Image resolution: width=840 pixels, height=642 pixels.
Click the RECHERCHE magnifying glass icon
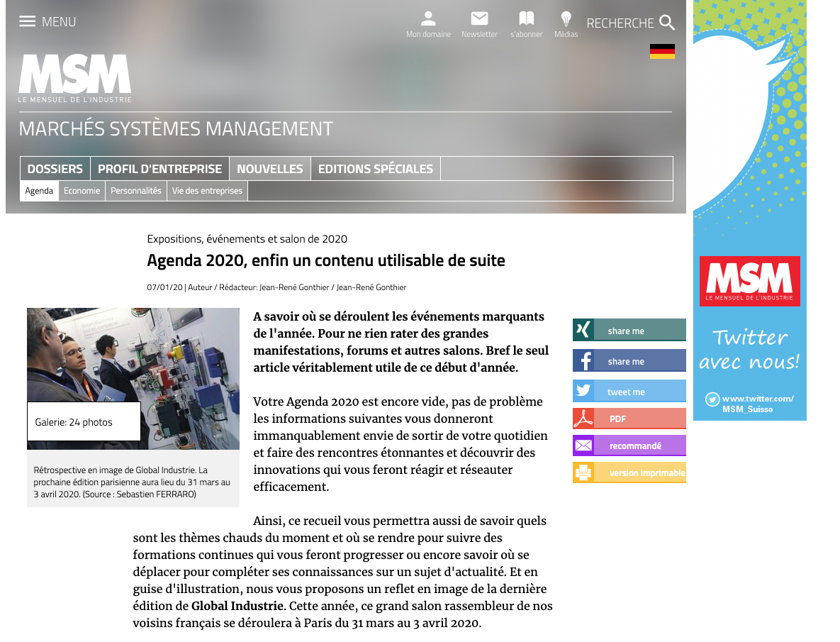pyautogui.click(x=666, y=23)
